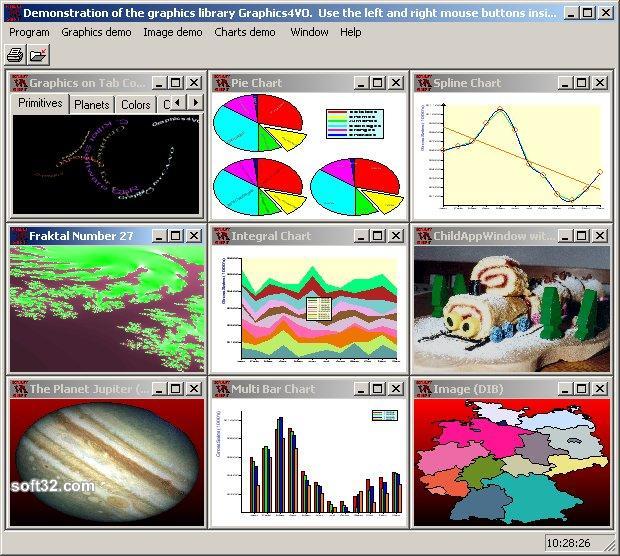The width and height of the screenshot is (620, 556).
Task: Click the Integral Chart legend box
Action: point(319,309)
